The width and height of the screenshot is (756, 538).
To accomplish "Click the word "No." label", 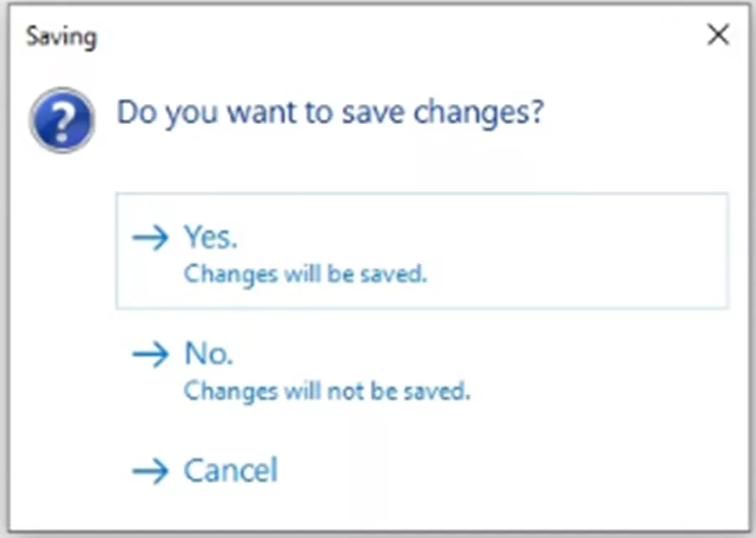I will tap(209, 354).
